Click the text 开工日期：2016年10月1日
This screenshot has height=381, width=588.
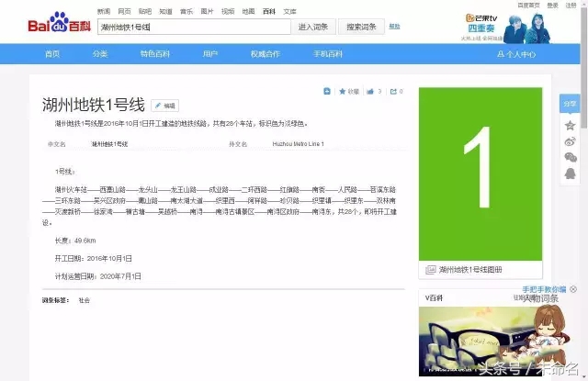point(94,259)
